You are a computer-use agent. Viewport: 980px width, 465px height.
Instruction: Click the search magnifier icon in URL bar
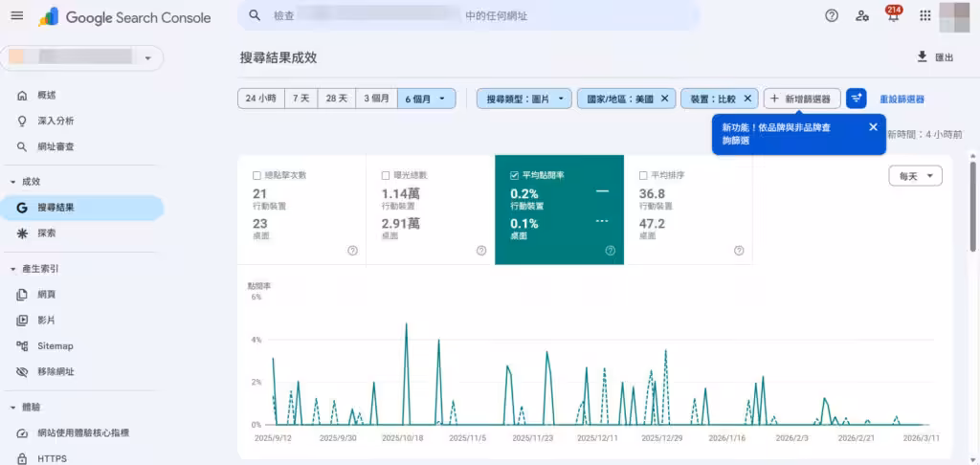click(x=255, y=15)
